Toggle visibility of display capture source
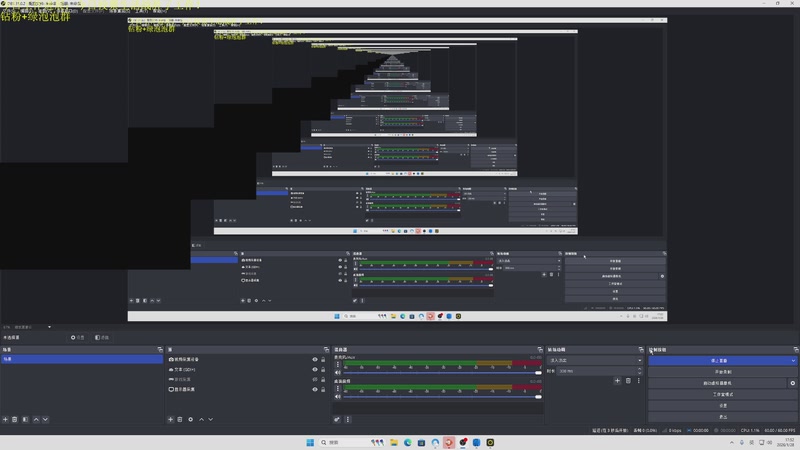The image size is (800, 450). [x=315, y=389]
